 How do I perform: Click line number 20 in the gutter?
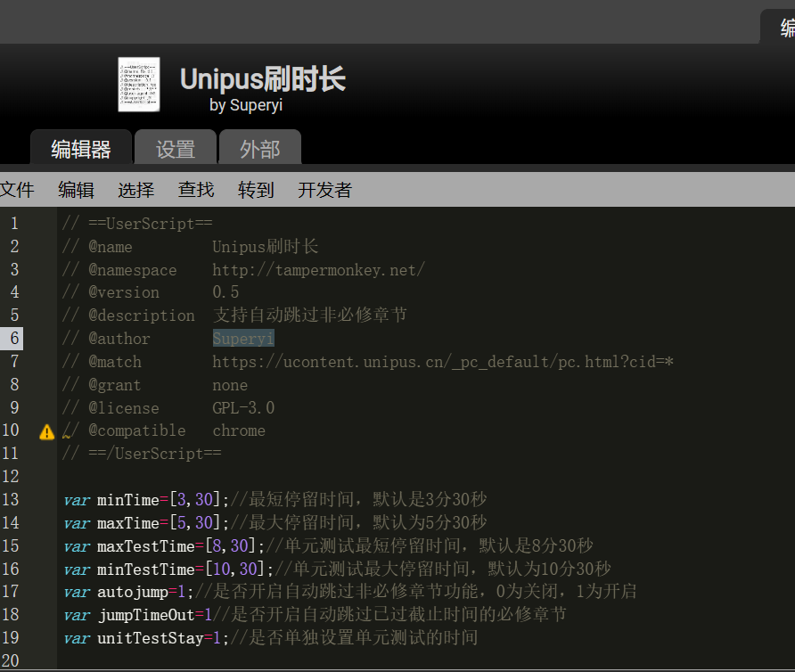[x=11, y=660]
